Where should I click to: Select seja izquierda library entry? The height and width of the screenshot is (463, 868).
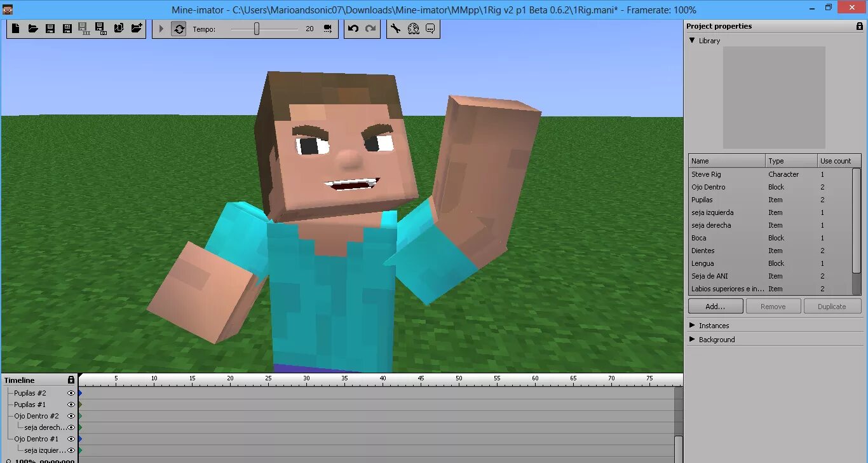pyautogui.click(x=770, y=212)
